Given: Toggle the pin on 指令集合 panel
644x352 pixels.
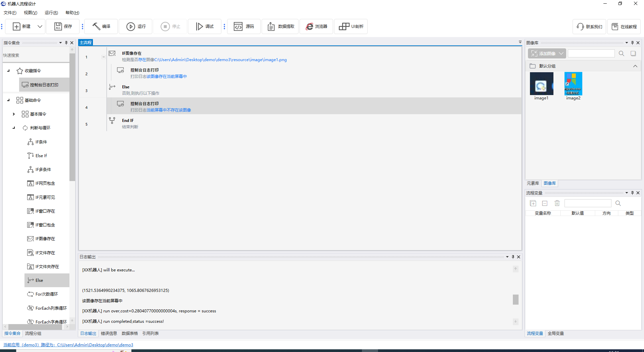Looking at the screenshot, I should pos(66,43).
